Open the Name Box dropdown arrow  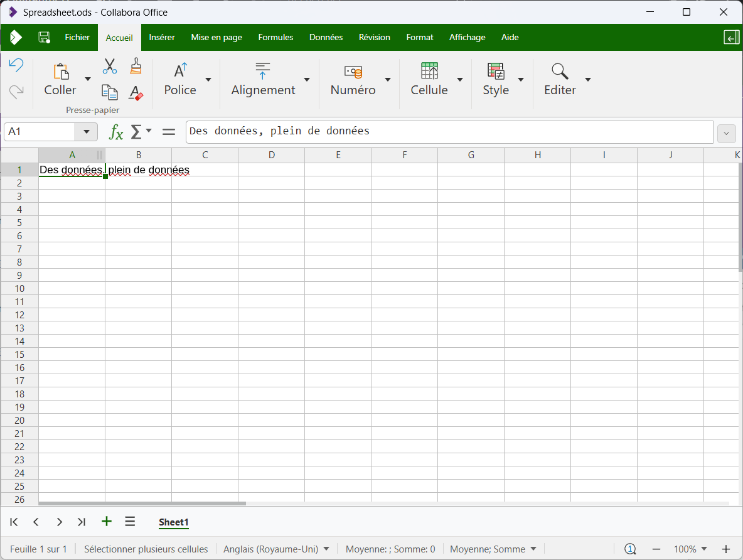point(87,132)
